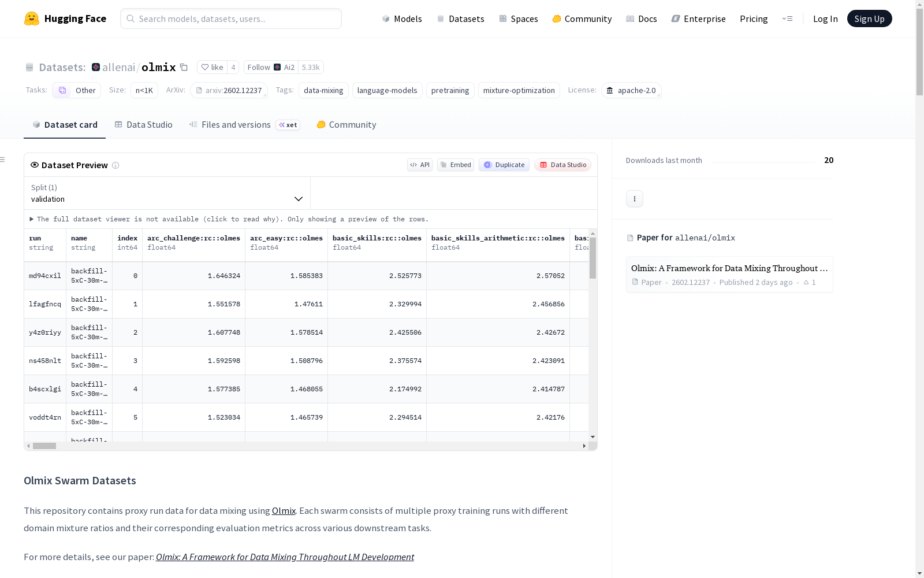Copy dataset name with the copy icon
The height and width of the screenshot is (578, 924).
pos(184,67)
